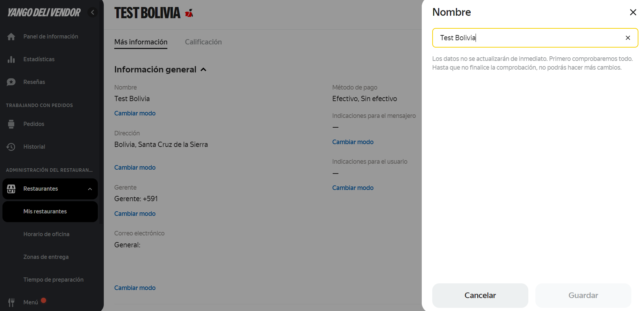Screen dimensions: 644x311
Task: Collapse the Restaurantes submenu chevron
Action: coord(90,189)
